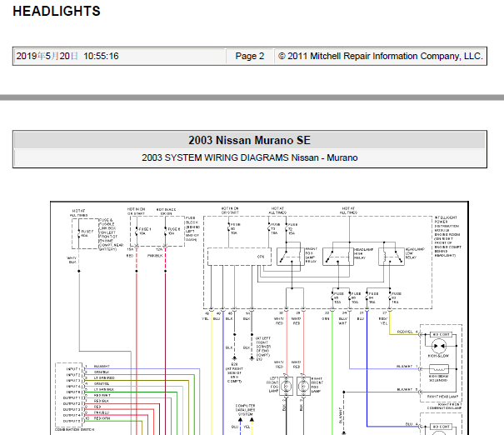Image resolution: width=504 pixels, height=435 pixels.
Task: Click the Intelligent Power Distribution Module label
Action: [447, 237]
